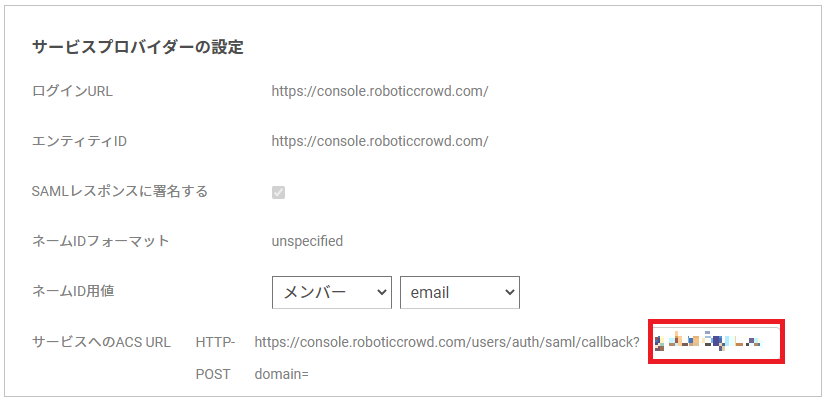Open the email dropdown
This screenshot has width=825, height=402.
[x=460, y=292]
